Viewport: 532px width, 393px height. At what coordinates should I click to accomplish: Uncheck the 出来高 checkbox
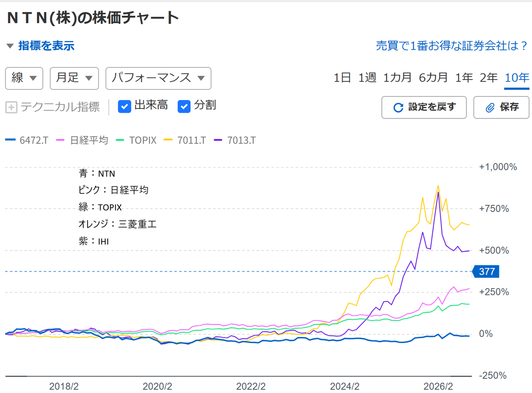click(x=125, y=106)
